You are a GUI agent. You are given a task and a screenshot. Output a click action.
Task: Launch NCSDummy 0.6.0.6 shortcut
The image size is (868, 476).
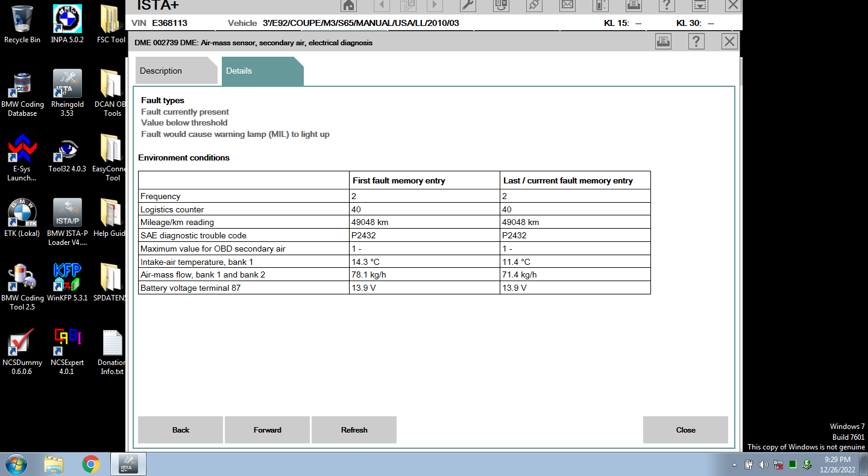coord(22,352)
